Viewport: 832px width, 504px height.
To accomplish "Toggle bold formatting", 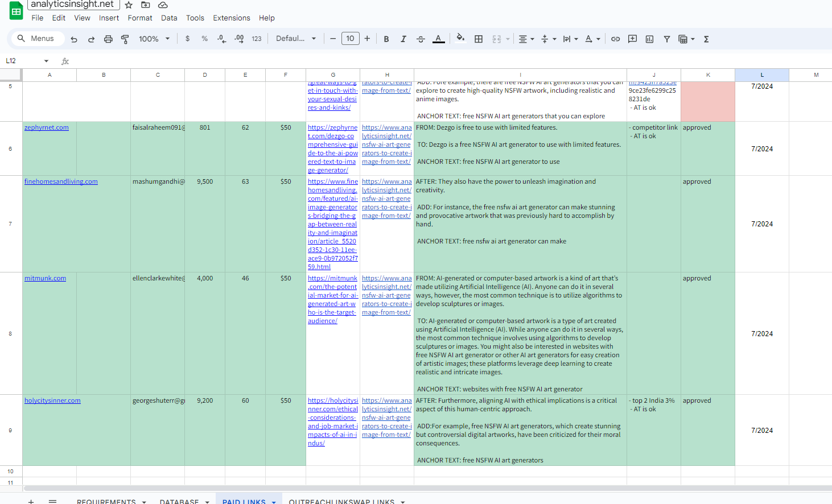I will [386, 39].
